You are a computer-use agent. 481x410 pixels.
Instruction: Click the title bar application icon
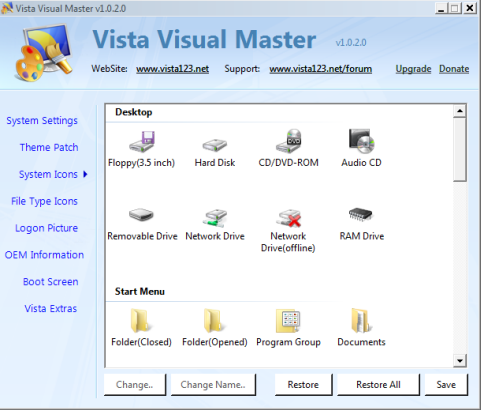(7, 8)
